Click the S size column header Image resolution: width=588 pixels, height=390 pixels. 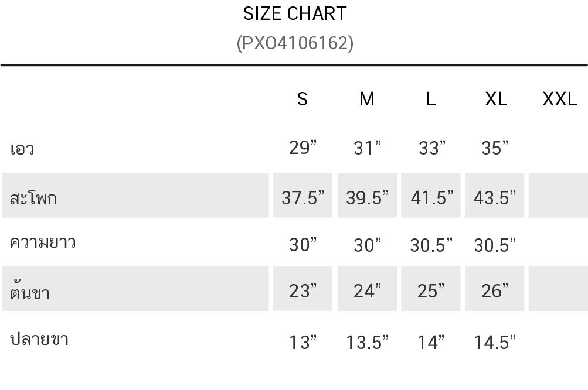click(303, 100)
